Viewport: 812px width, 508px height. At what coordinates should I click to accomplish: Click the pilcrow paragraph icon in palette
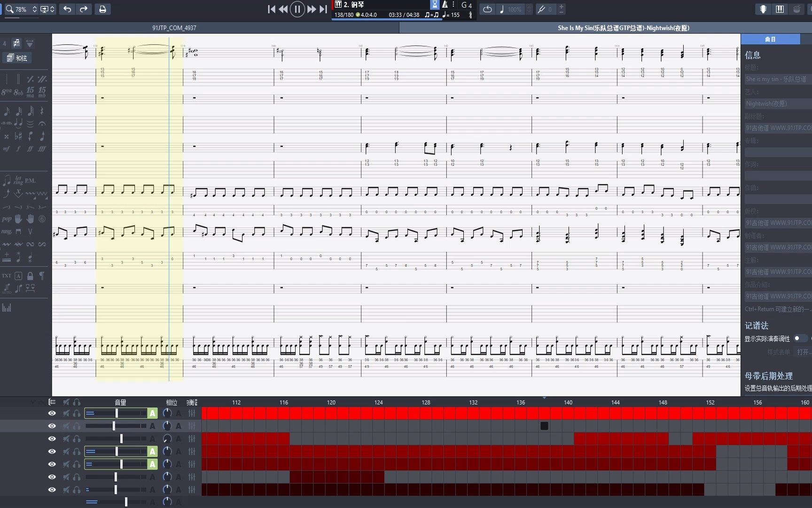tap(42, 276)
